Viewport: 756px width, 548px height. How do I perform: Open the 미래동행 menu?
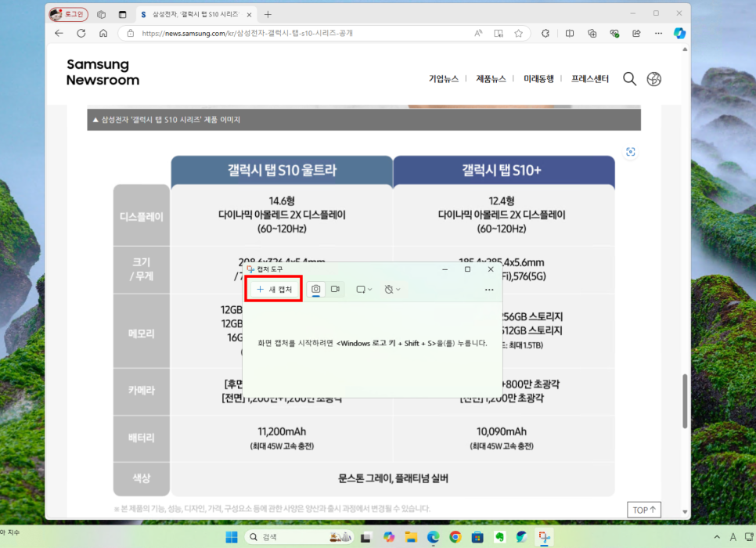(538, 78)
